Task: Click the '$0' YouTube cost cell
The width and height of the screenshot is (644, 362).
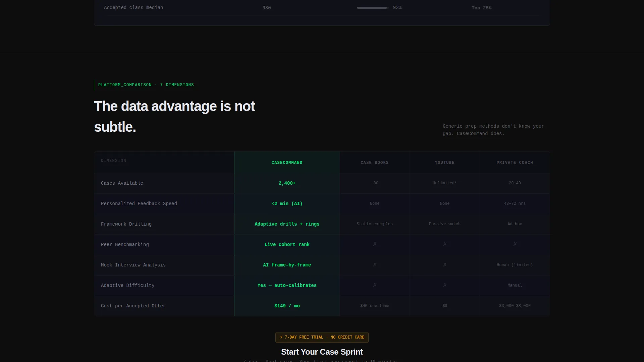Action: pyautogui.click(x=445, y=306)
